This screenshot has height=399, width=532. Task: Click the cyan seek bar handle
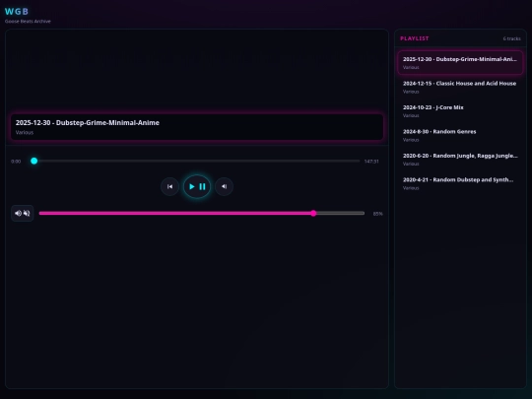pyautogui.click(x=33, y=162)
